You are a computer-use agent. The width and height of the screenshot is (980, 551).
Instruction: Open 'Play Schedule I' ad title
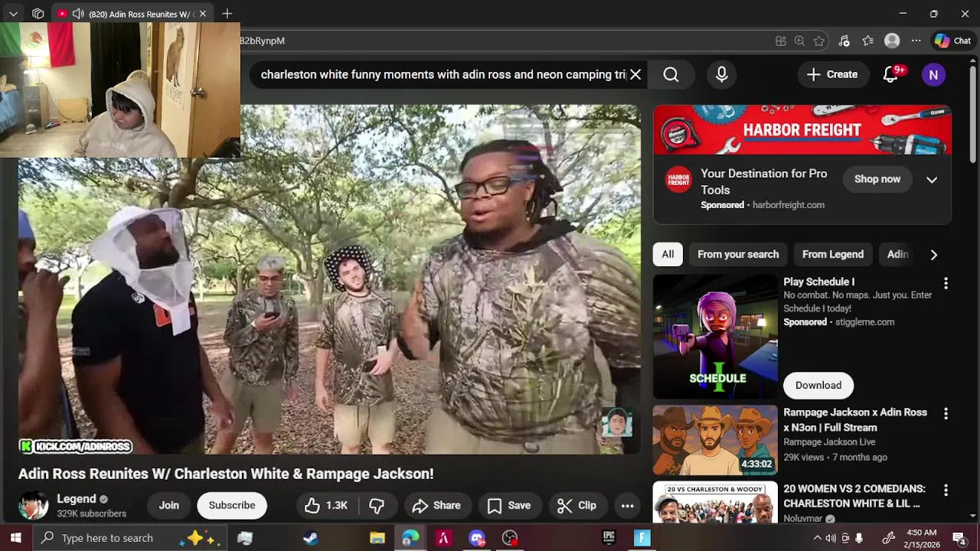pyautogui.click(x=818, y=282)
